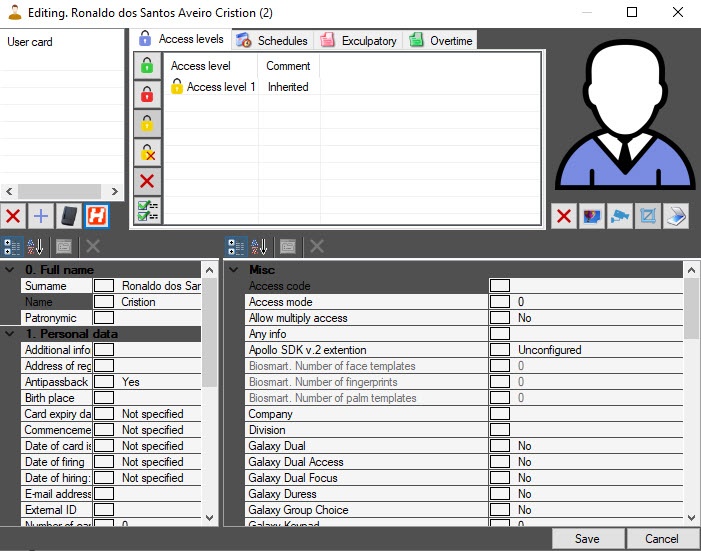Click the Access level column header
The height and width of the screenshot is (551, 701).
(x=211, y=66)
